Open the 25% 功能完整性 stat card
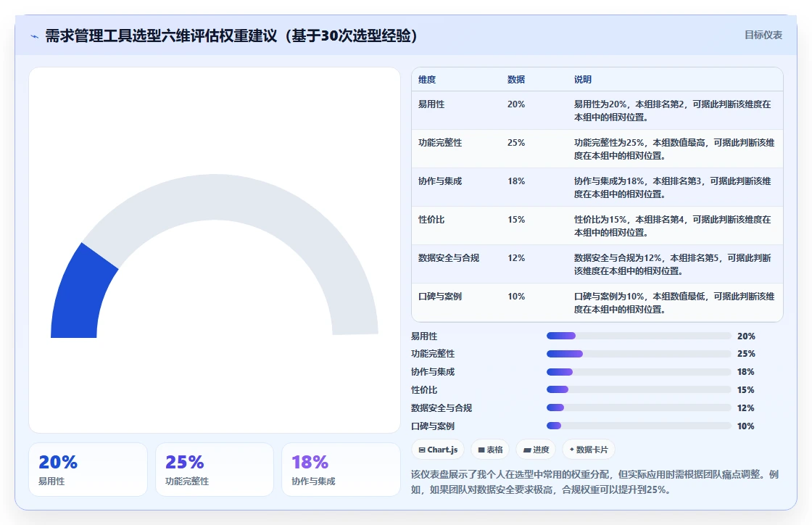This screenshot has height=525, width=812. [215, 470]
